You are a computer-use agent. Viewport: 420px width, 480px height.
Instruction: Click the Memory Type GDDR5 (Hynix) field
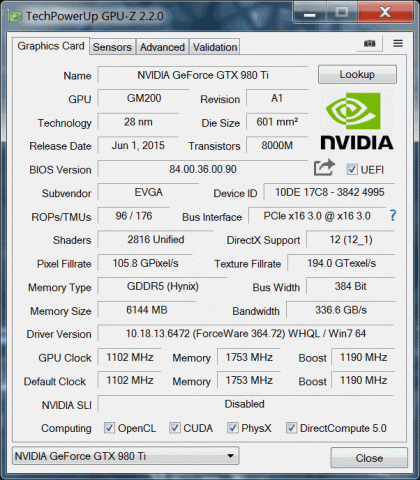[x=163, y=286]
